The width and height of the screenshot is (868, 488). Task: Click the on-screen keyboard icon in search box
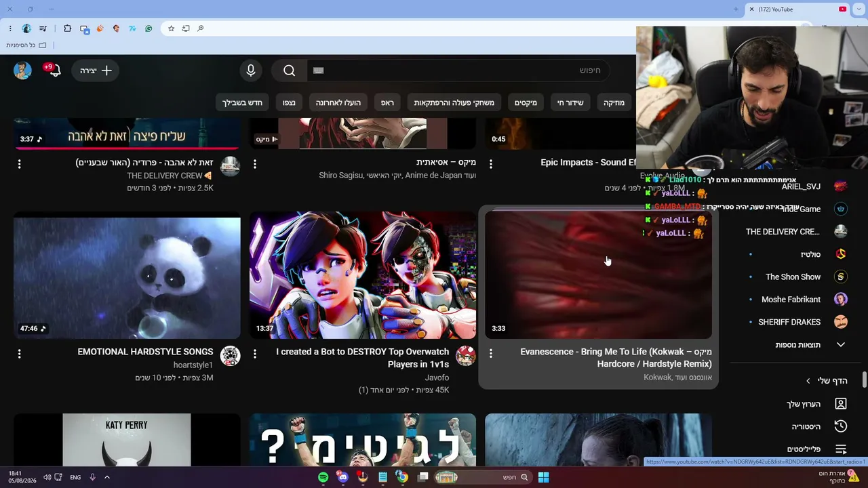(x=319, y=70)
